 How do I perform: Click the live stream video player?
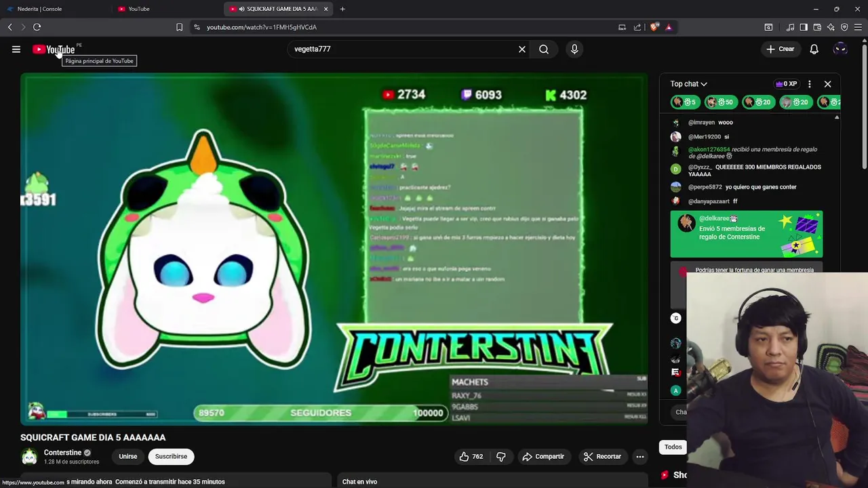(334, 249)
